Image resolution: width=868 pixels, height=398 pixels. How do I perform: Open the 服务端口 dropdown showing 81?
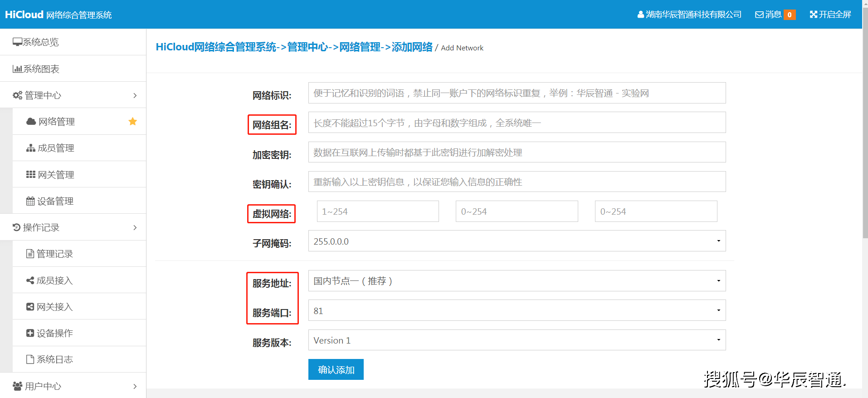517,310
